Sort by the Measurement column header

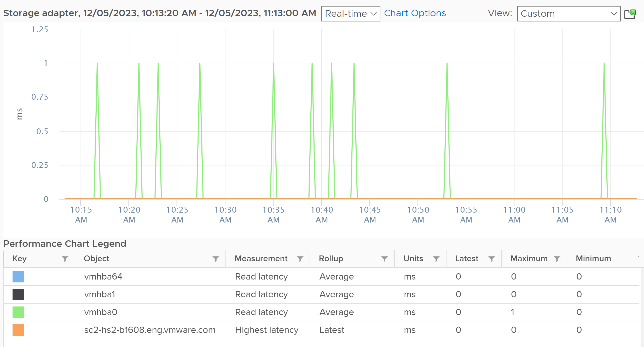[x=261, y=258]
